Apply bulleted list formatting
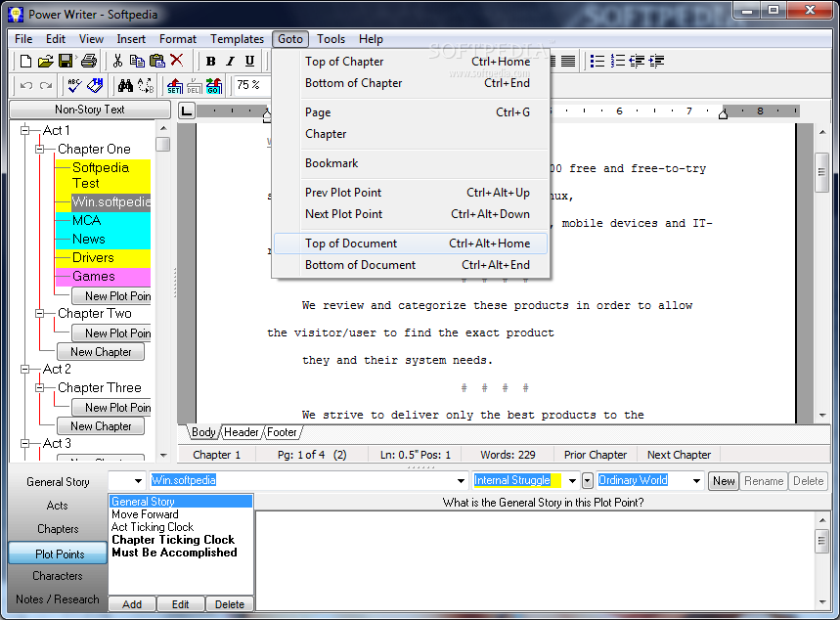The width and height of the screenshot is (840, 620). coord(597,61)
